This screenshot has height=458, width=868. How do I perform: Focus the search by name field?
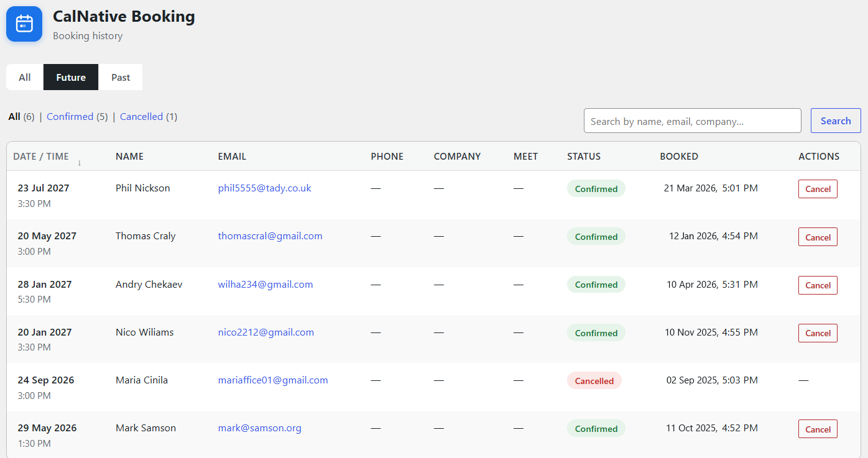693,121
